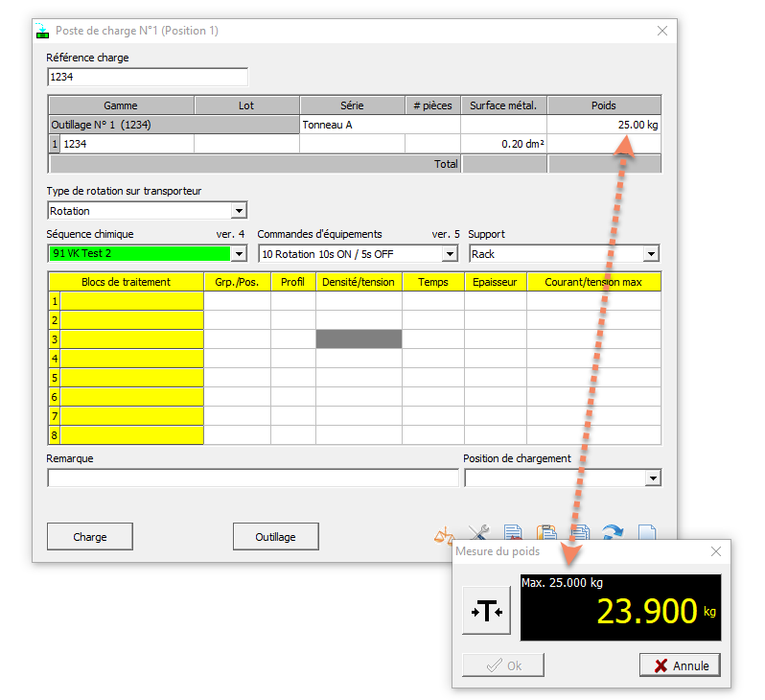
Task: Open the Commandes d'équipements dropdown
Action: point(449,254)
